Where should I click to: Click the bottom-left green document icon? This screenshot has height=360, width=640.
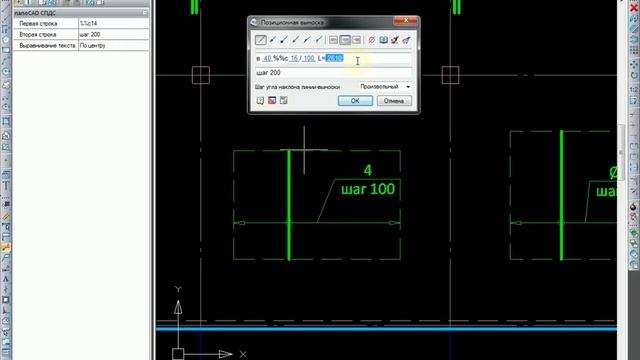[260, 100]
